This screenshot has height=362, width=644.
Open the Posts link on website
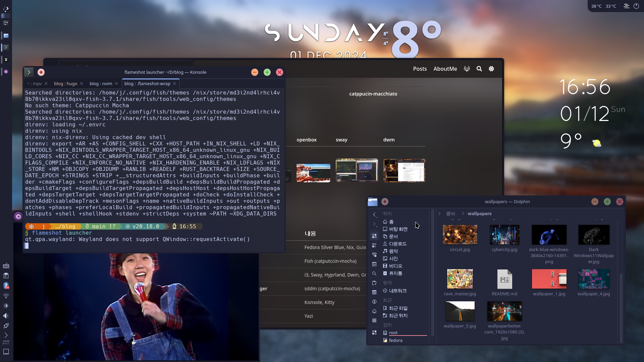[x=420, y=69]
